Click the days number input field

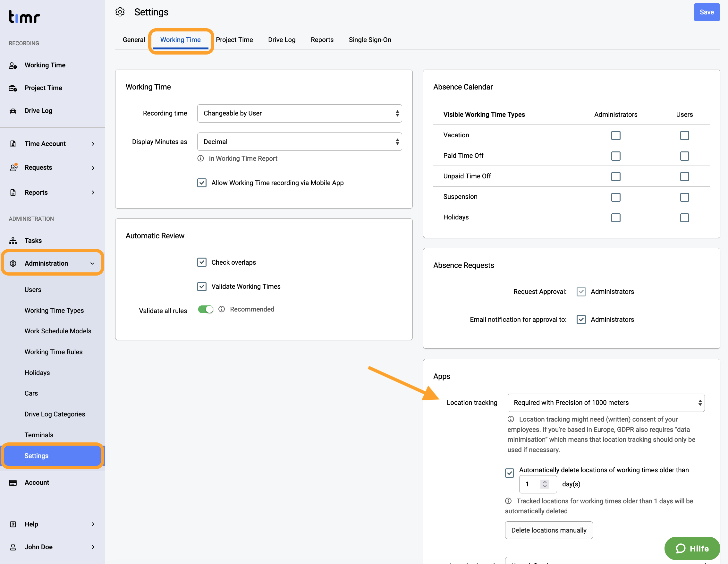[x=538, y=484]
